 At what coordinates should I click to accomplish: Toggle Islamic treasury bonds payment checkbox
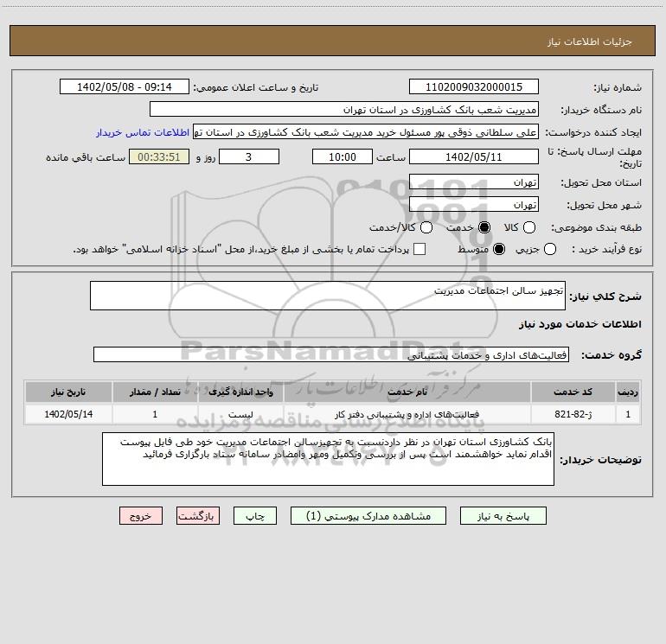pos(419,249)
